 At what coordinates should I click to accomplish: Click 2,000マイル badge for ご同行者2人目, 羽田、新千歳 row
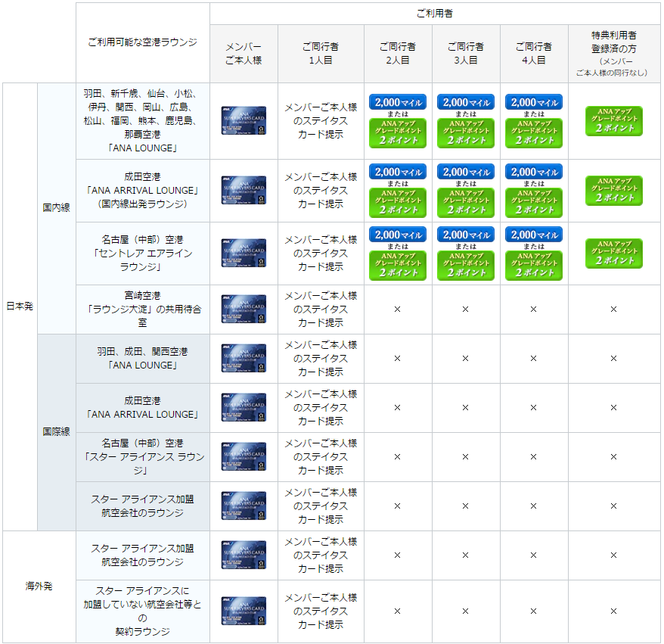click(398, 102)
